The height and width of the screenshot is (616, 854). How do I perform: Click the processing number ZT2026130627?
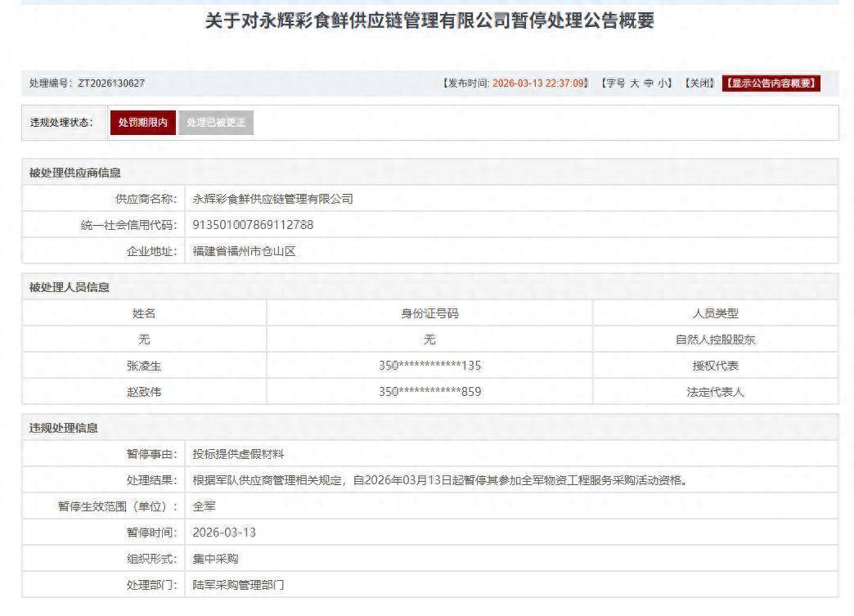point(111,83)
